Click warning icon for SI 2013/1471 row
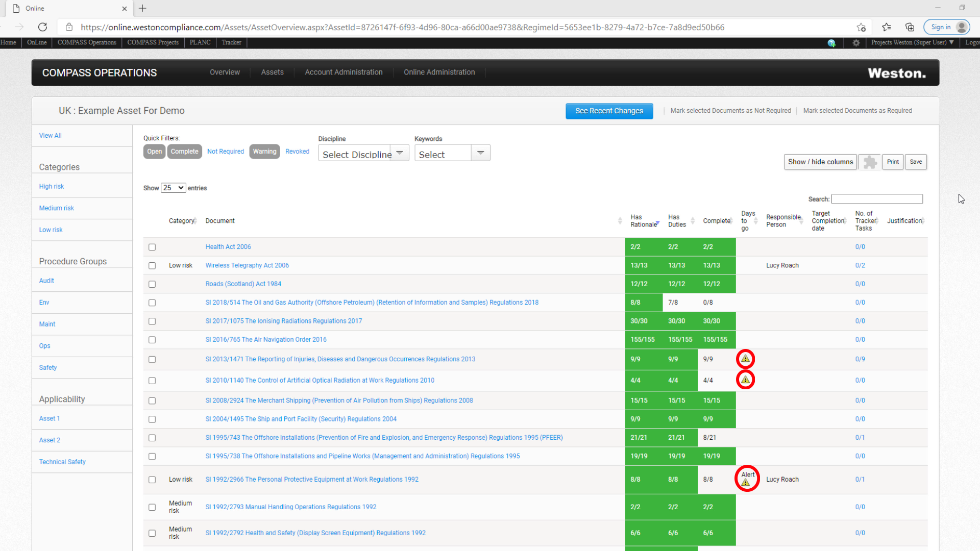Viewport: 980px width, 551px height. click(x=746, y=359)
